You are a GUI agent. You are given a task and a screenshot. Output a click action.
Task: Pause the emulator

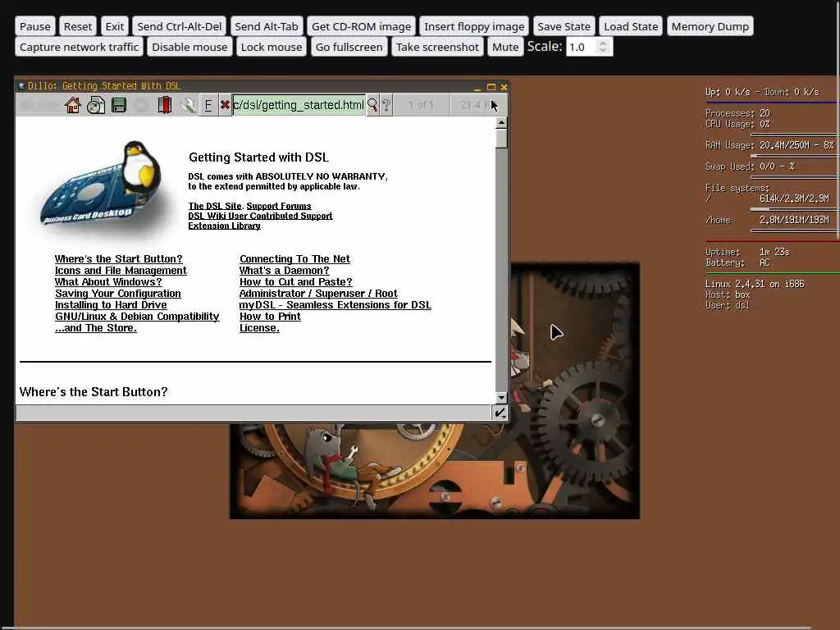(34, 26)
